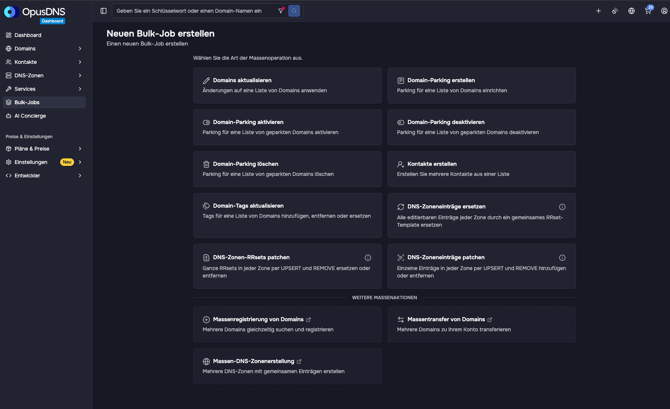This screenshot has width=670, height=409.
Task: Open the shopping cart icon
Action: (x=648, y=10)
